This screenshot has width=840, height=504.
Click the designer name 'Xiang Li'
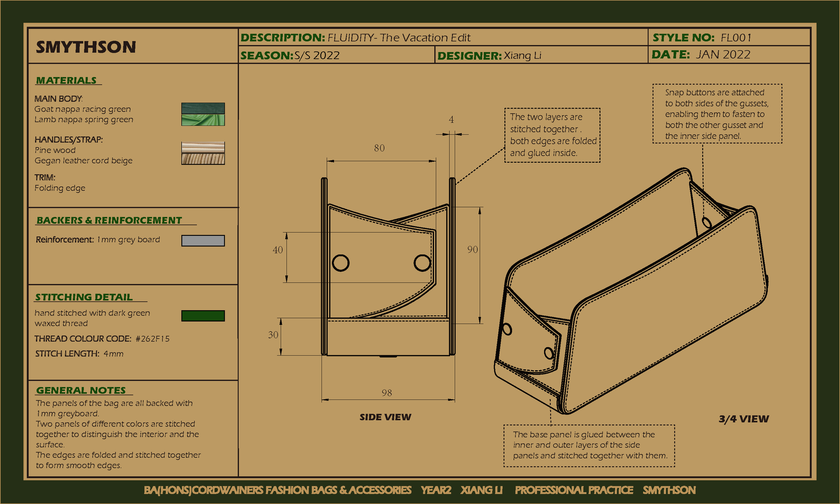522,55
